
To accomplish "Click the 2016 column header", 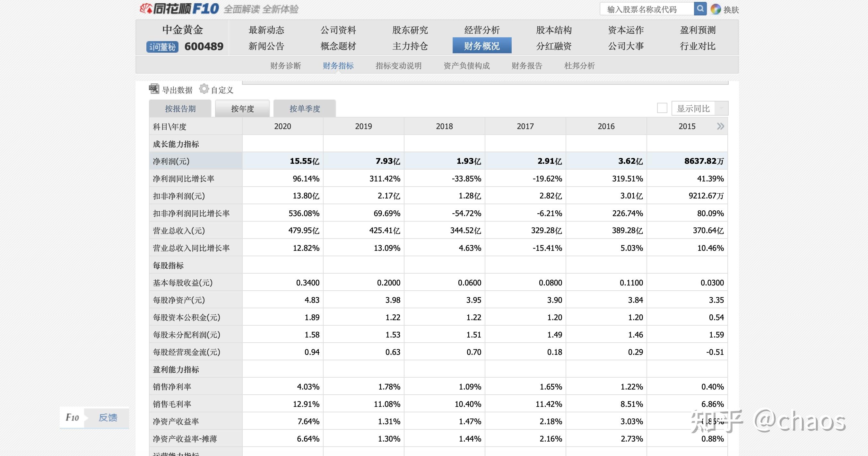I will [606, 127].
